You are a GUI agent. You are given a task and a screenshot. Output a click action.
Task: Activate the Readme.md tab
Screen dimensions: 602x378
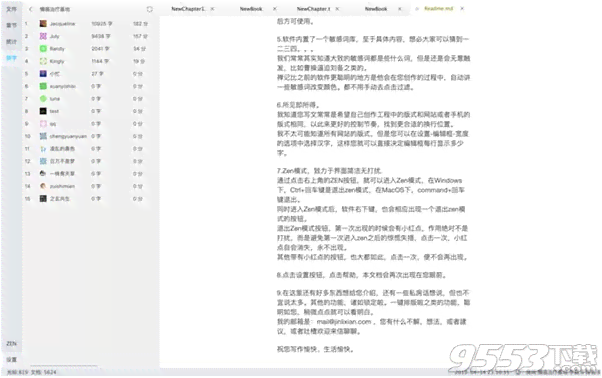click(x=438, y=8)
